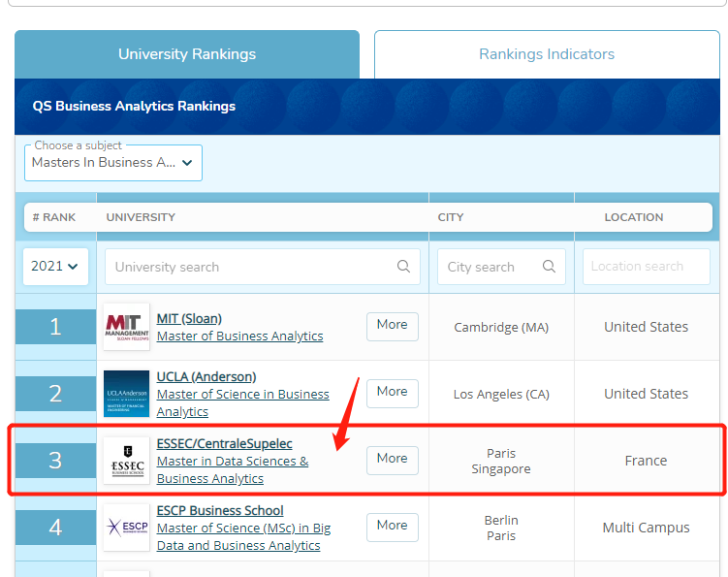Select the Paris Singapore city cell
The height and width of the screenshot is (577, 728).
click(x=501, y=461)
